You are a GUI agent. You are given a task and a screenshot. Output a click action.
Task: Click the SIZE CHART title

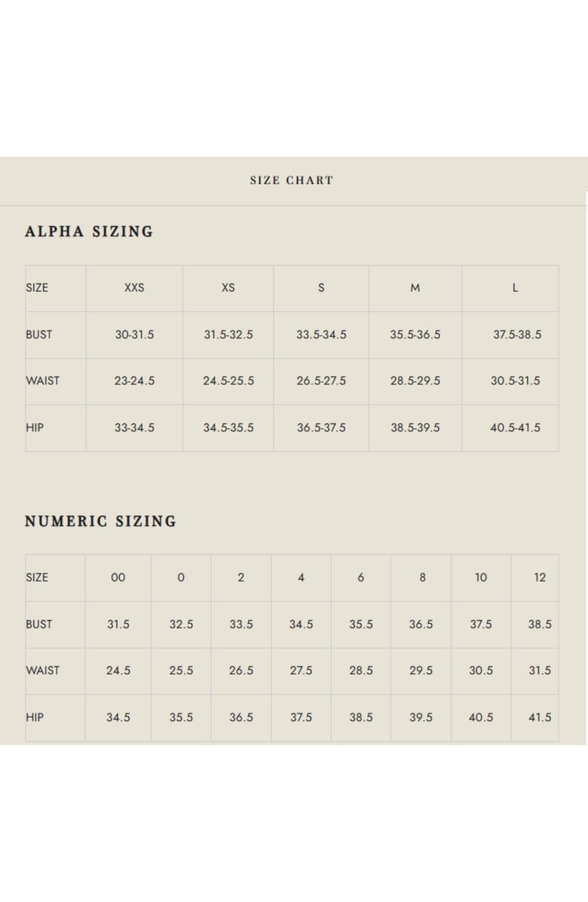point(291,180)
